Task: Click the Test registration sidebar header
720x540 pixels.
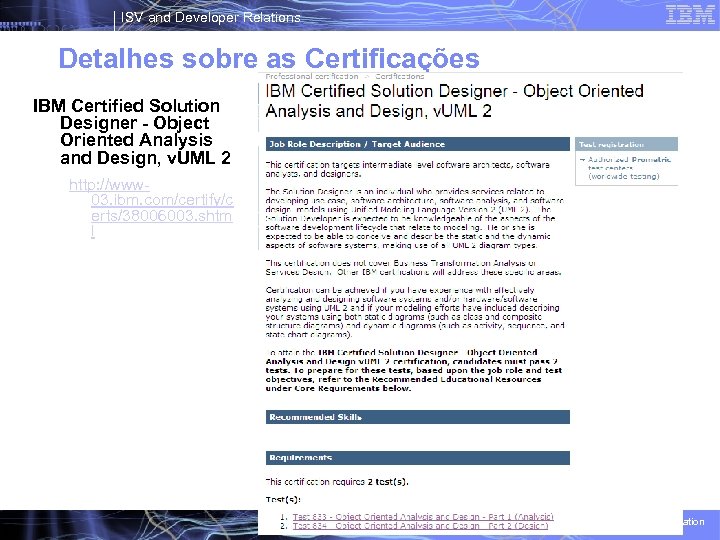Action: click(x=626, y=144)
